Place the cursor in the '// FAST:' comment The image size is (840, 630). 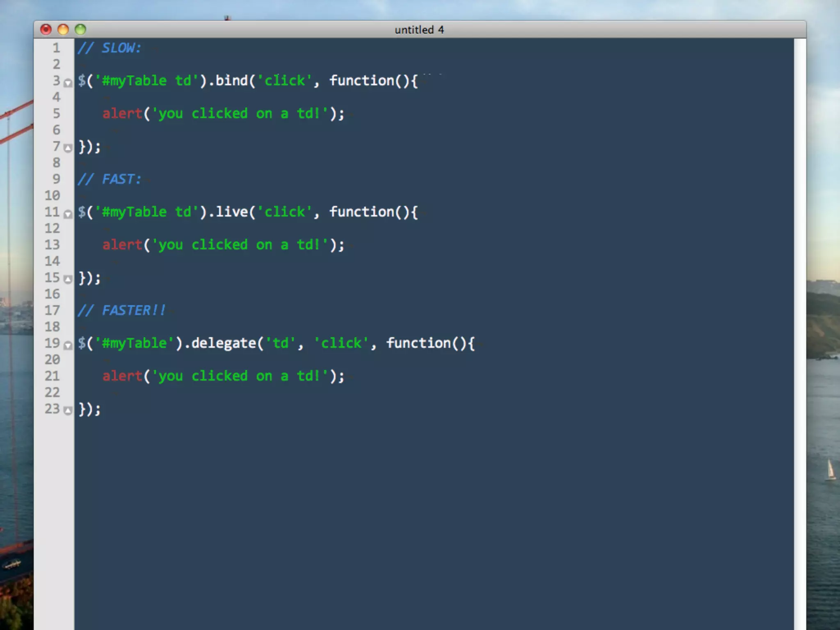coord(121,179)
